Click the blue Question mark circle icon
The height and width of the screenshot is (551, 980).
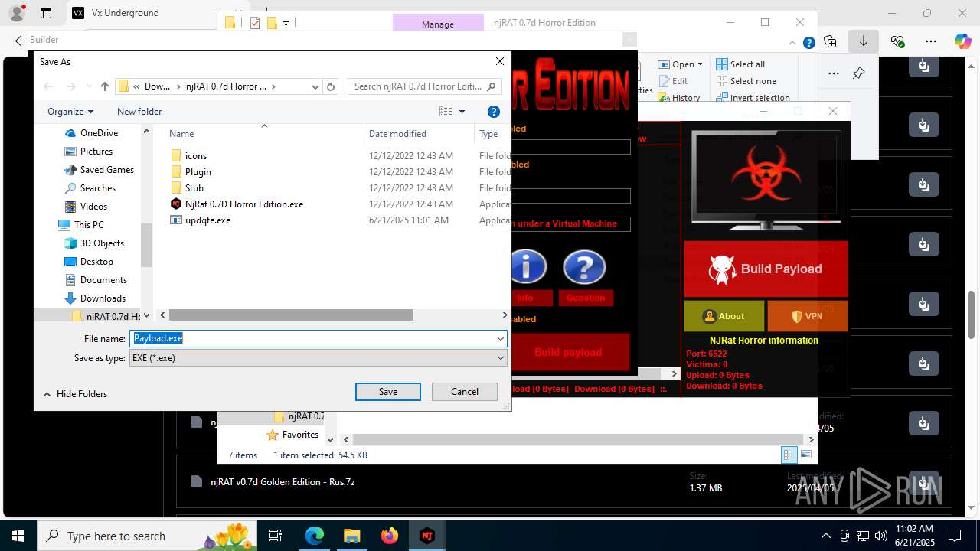coord(584,267)
